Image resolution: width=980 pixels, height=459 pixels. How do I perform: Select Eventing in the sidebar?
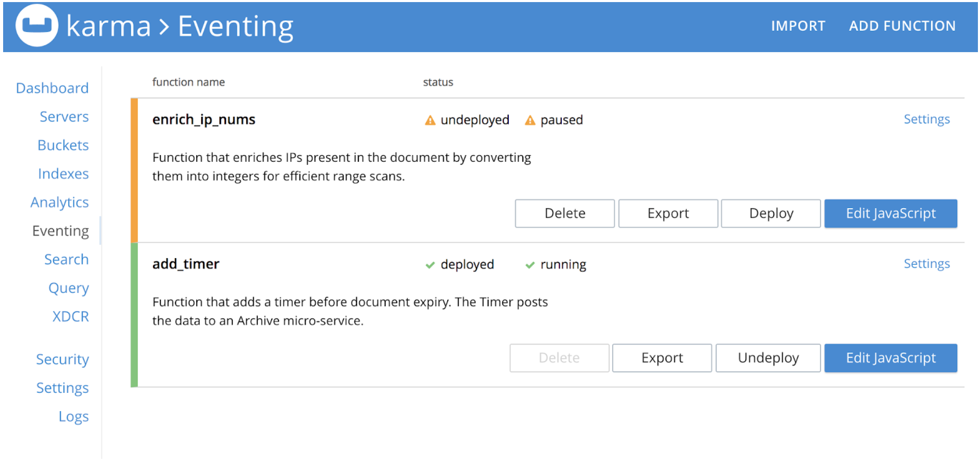(x=60, y=231)
